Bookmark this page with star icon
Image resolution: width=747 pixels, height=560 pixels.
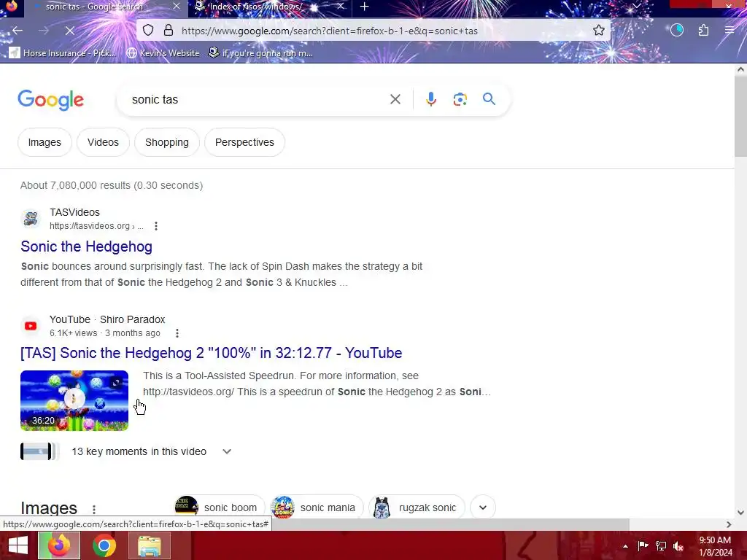pos(599,31)
